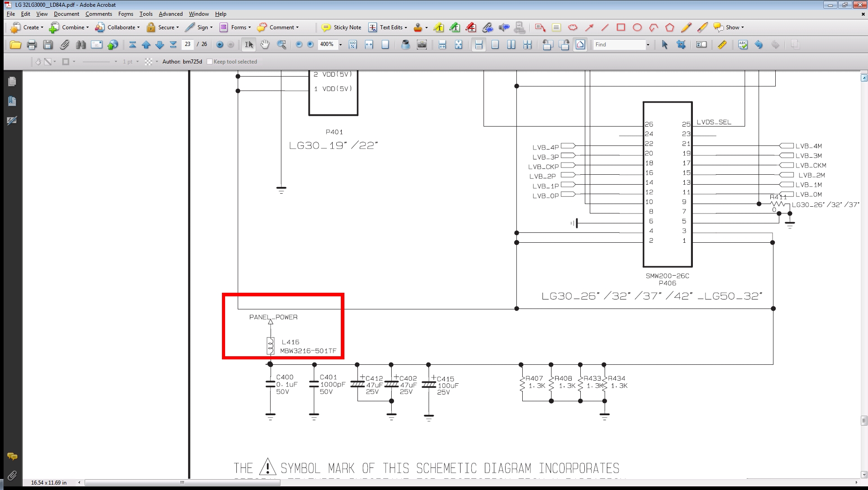The image size is (868, 490).
Task: Select the Hand tool
Action: 265,45
